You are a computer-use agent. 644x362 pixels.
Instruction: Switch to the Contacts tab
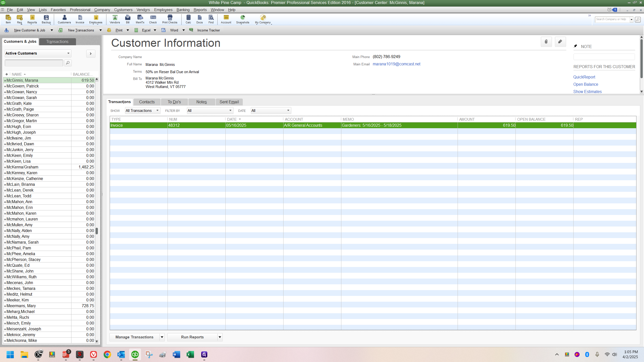[x=147, y=102]
